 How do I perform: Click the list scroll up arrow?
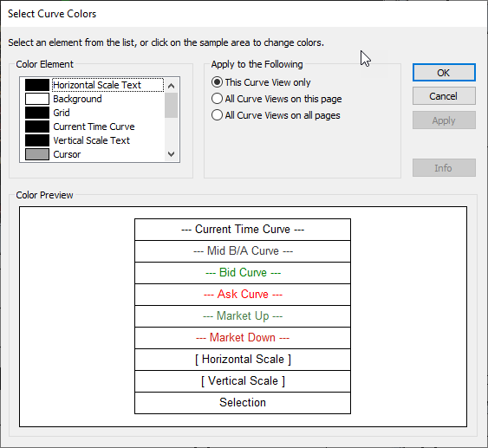(171, 86)
